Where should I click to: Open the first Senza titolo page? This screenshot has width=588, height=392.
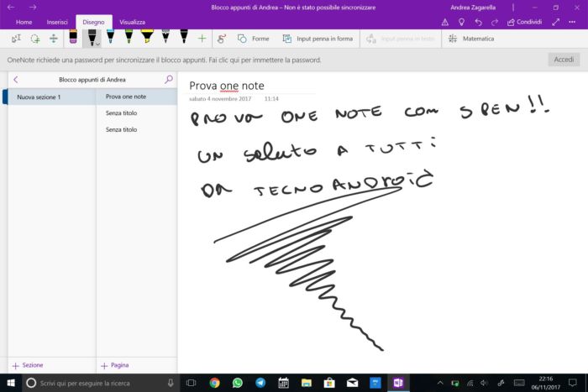pyautogui.click(x=136, y=112)
